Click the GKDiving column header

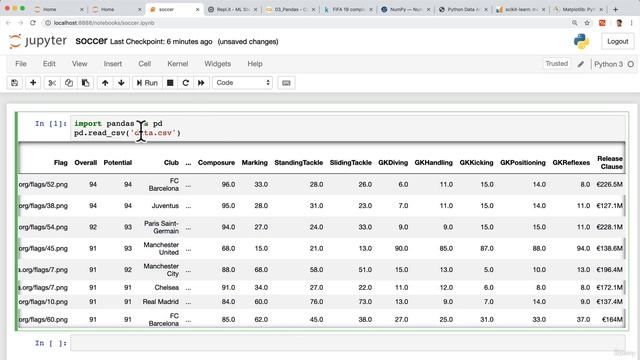click(393, 162)
